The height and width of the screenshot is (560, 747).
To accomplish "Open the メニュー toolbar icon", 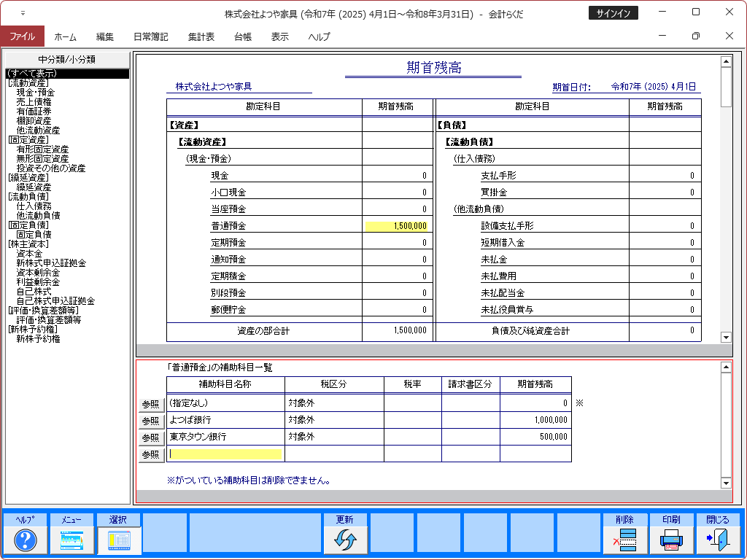I will tap(71, 540).
